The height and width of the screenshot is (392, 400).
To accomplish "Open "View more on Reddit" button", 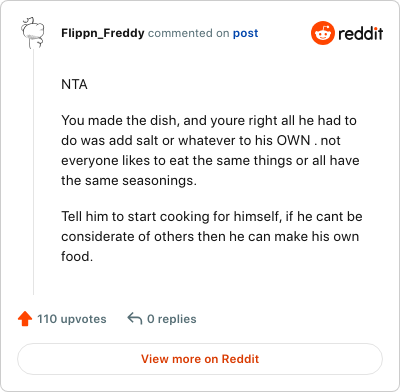I will (200, 359).
